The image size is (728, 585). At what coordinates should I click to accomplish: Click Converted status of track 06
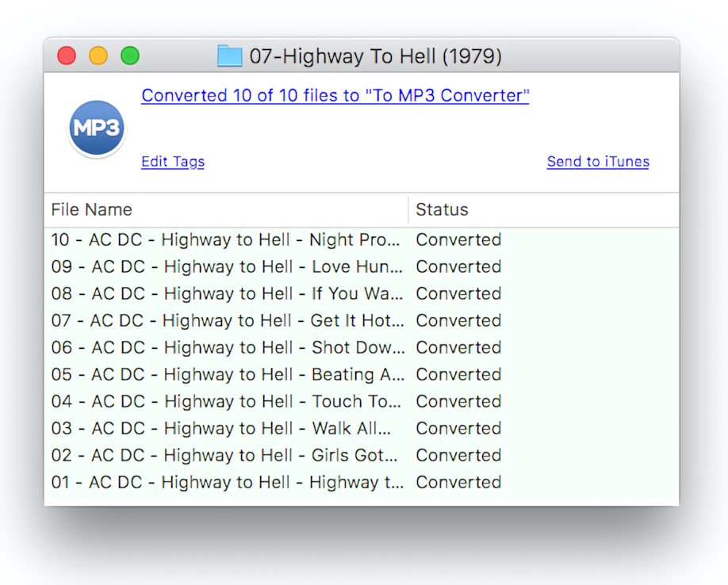tap(458, 347)
